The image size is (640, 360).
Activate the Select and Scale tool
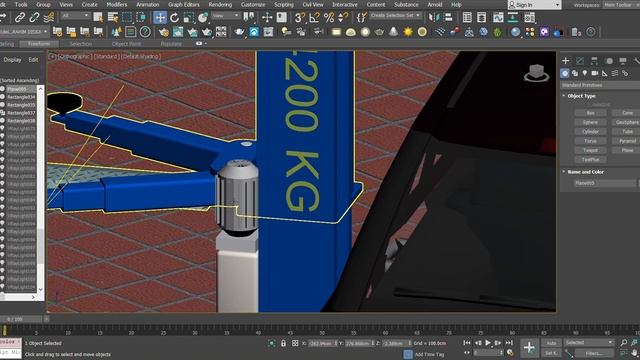point(189,18)
